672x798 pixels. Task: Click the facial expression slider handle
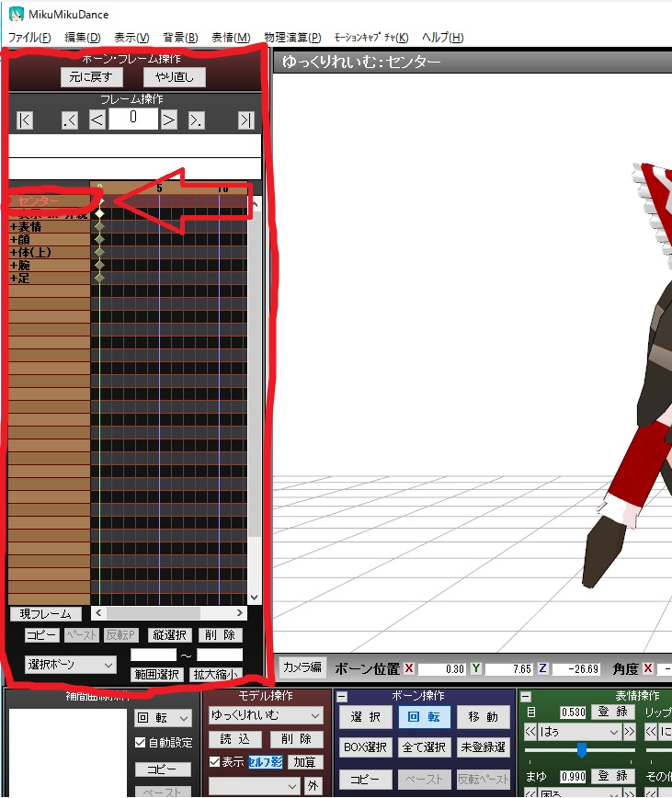[x=581, y=750]
